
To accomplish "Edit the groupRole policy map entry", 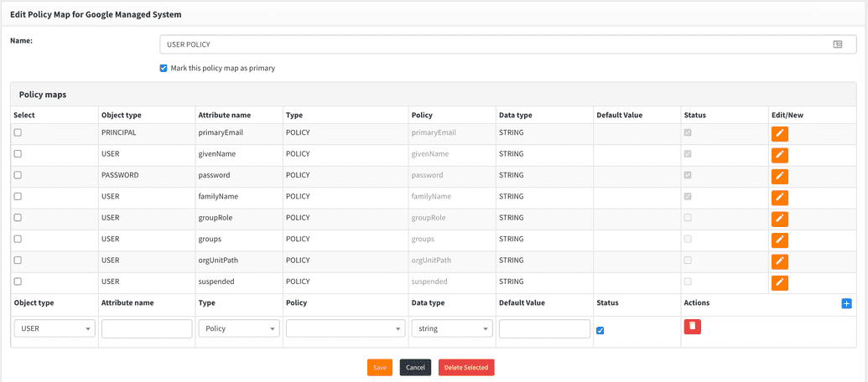I will coord(779,219).
